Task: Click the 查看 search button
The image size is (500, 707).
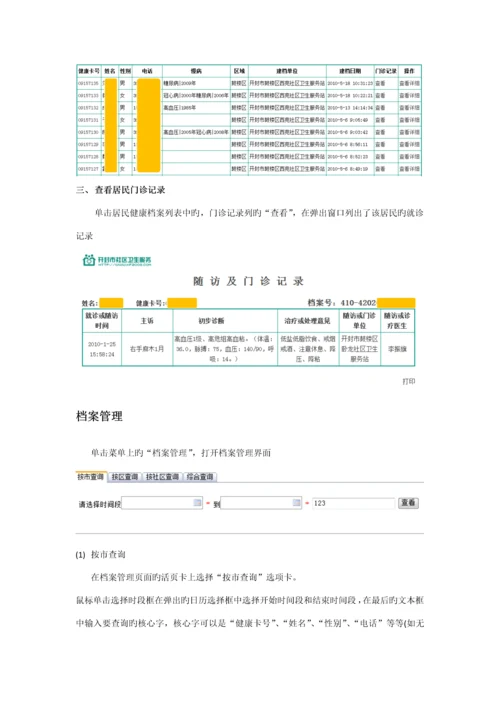Action: [408, 503]
